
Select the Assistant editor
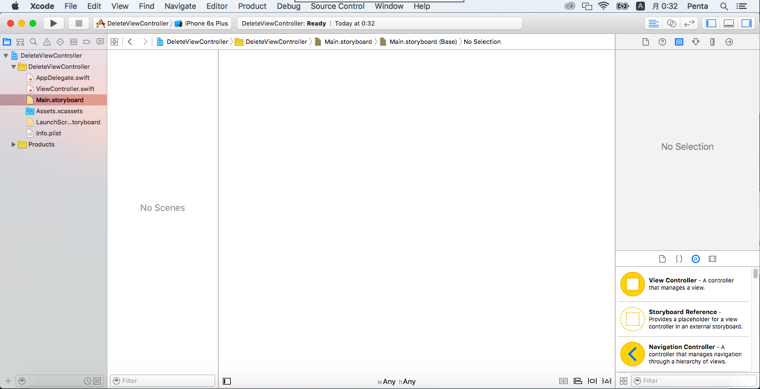[671, 23]
